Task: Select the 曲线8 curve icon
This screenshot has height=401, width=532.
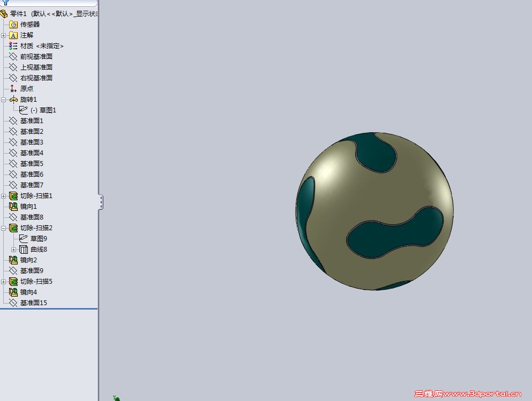Action: [24, 249]
